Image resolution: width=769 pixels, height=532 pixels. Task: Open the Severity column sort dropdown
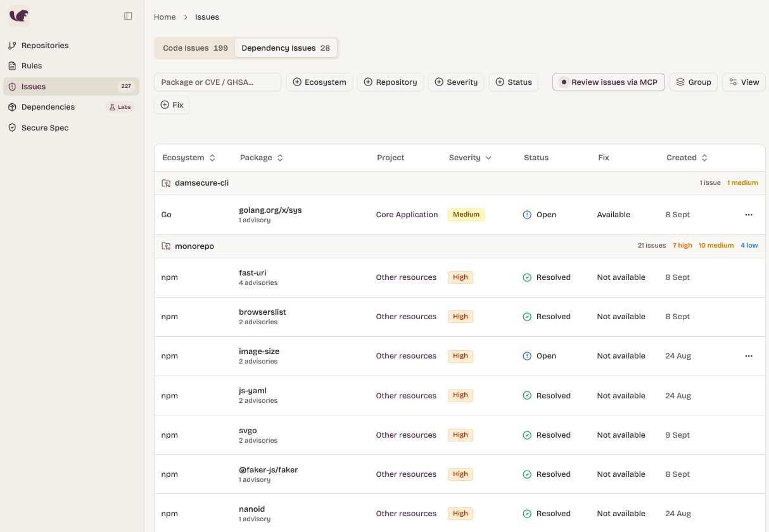coord(470,158)
